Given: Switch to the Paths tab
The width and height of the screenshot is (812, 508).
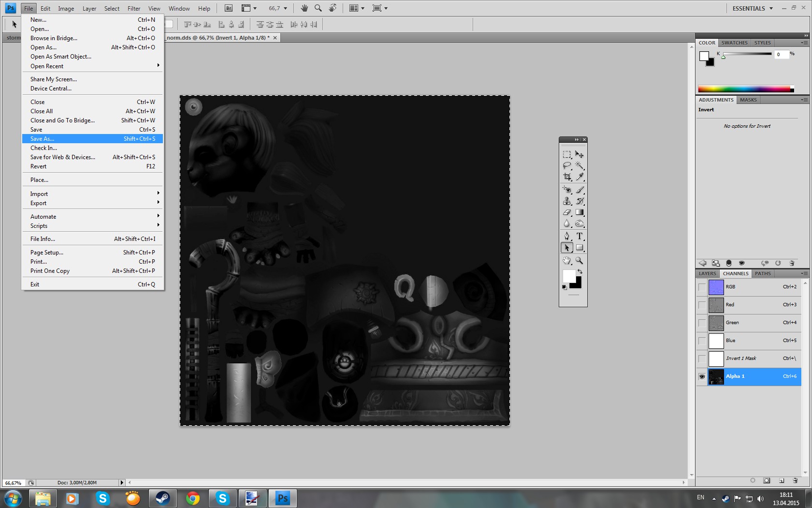Looking at the screenshot, I should coord(763,273).
